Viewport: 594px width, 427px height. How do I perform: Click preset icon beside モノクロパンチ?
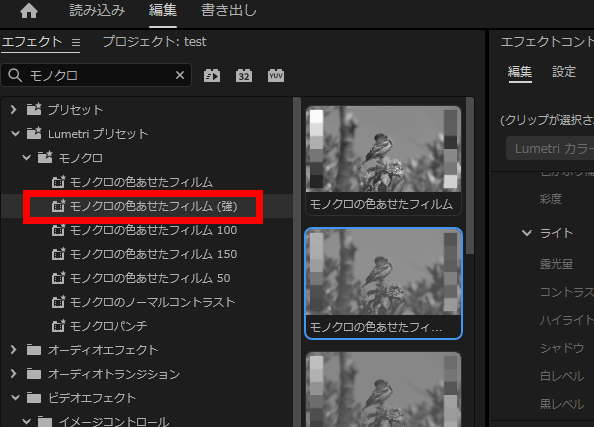58,325
